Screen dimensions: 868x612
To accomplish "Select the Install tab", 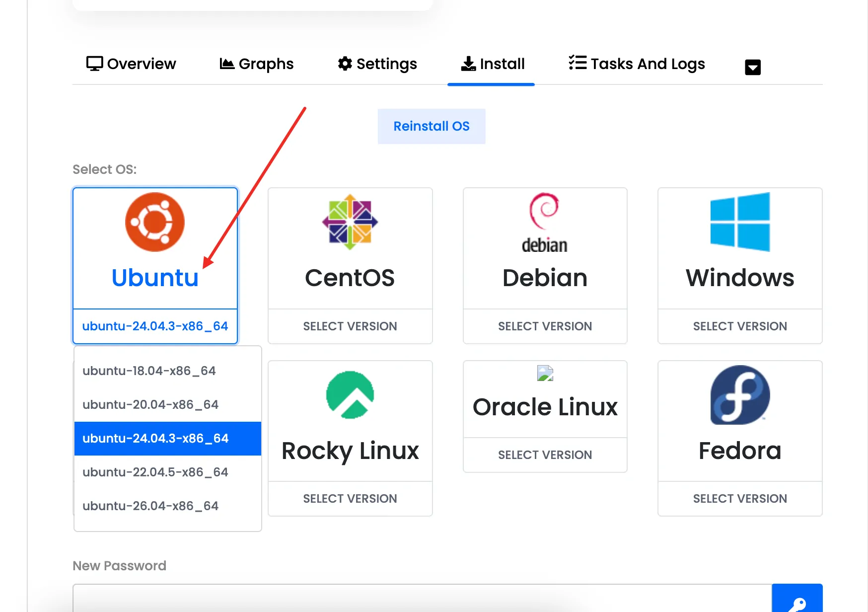I will (493, 64).
